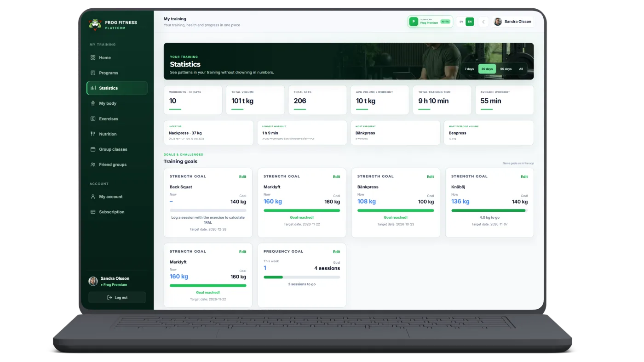Click the Home grid icon in sidebar
The width and height of the screenshot is (644, 362).
click(93, 57)
